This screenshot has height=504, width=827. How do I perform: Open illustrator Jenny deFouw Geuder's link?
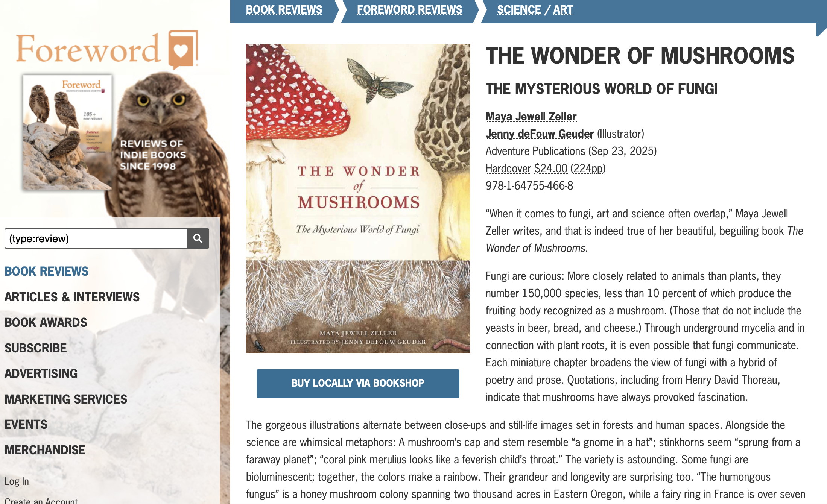pos(540,134)
